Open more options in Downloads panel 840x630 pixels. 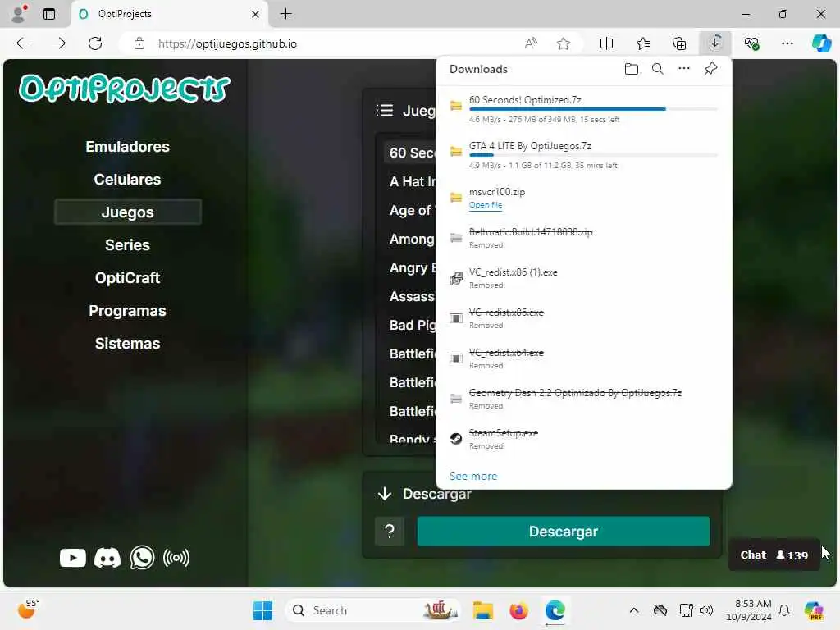683,69
